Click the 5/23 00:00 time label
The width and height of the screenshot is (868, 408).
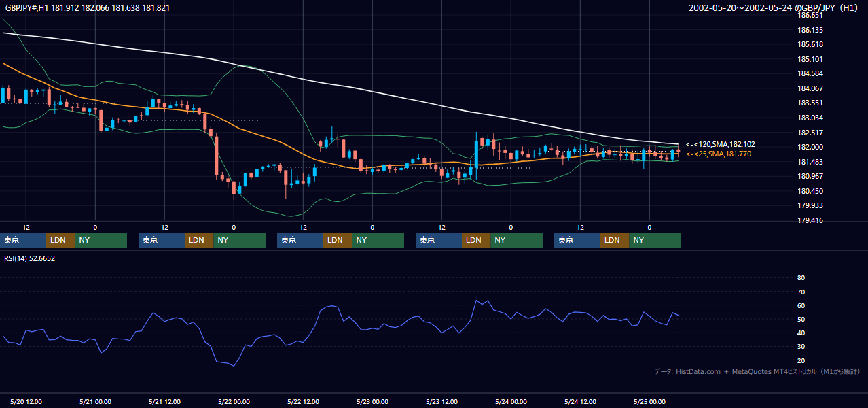click(372, 401)
